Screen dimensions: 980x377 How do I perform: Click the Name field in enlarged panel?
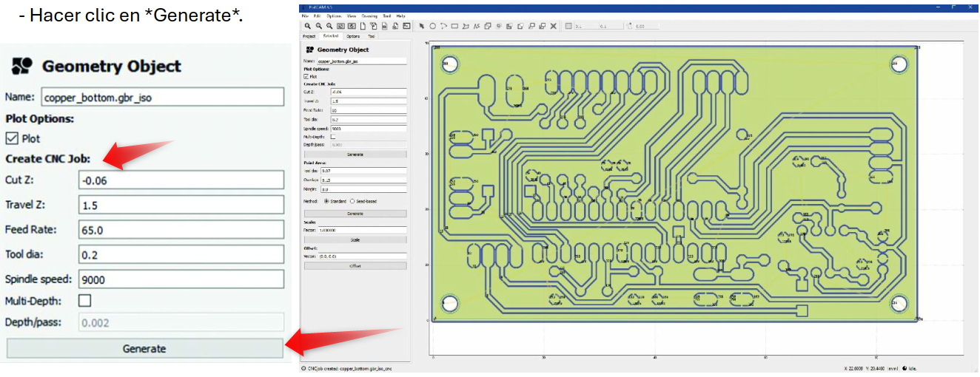[162, 97]
